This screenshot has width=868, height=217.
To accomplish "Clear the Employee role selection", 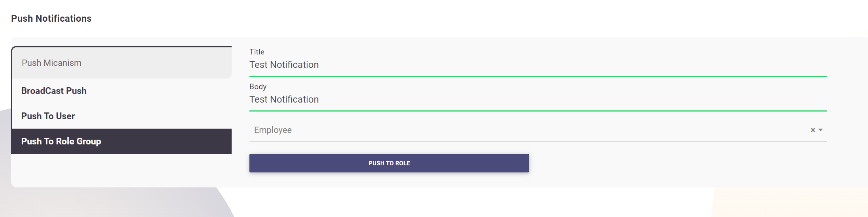I will pyautogui.click(x=813, y=130).
